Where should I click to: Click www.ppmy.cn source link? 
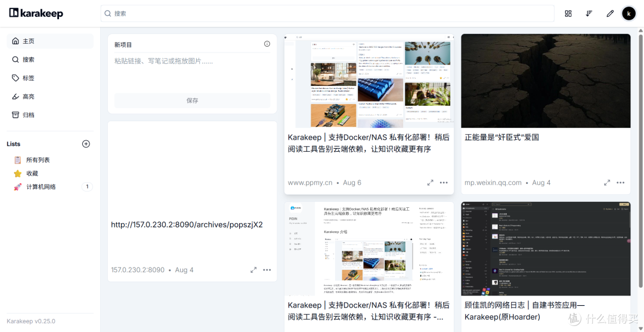(310, 183)
